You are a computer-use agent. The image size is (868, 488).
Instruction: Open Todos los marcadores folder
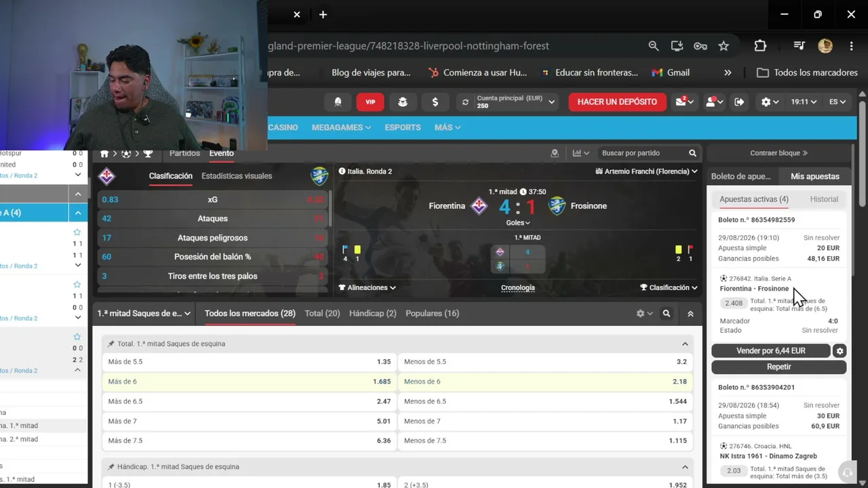point(807,73)
